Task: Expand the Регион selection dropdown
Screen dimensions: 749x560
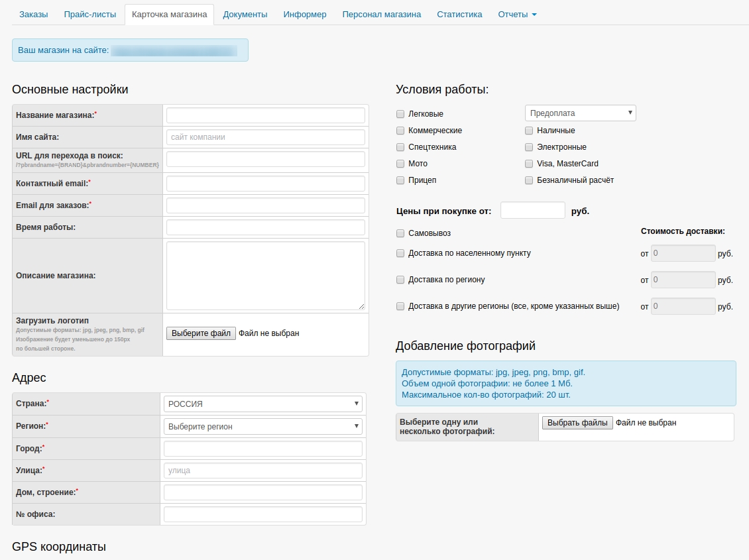Action: click(x=262, y=426)
